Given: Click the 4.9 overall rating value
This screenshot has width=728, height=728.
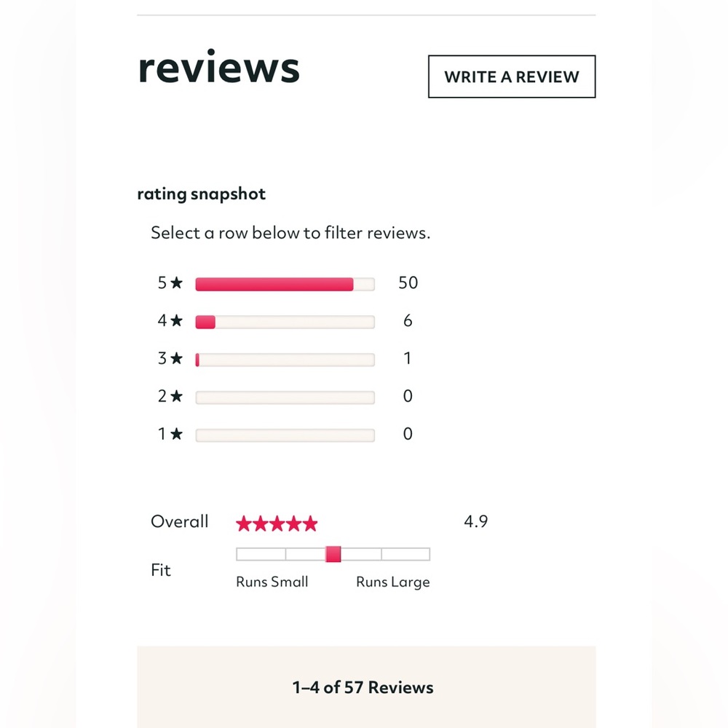Looking at the screenshot, I should (x=475, y=522).
